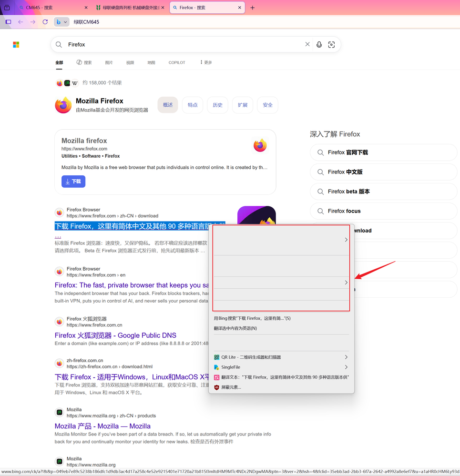Select the 视频 results tab
460x476 pixels.
pyautogui.click(x=130, y=62)
